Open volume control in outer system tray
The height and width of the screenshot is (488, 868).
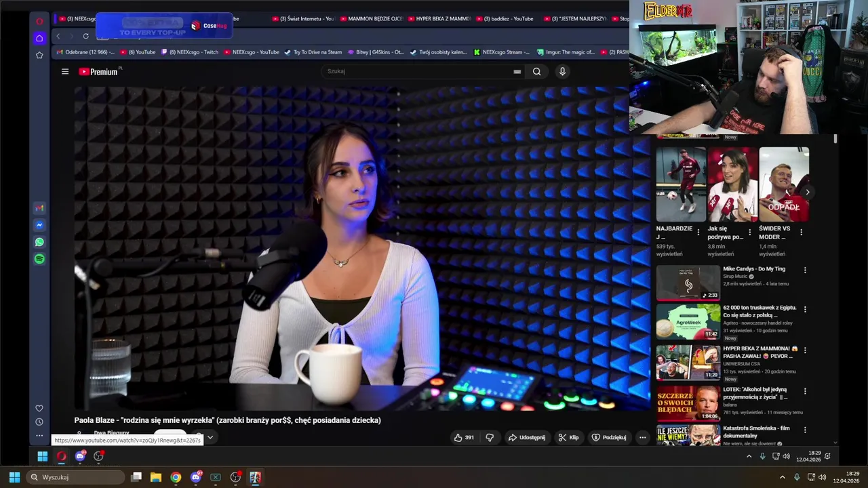[823, 477]
